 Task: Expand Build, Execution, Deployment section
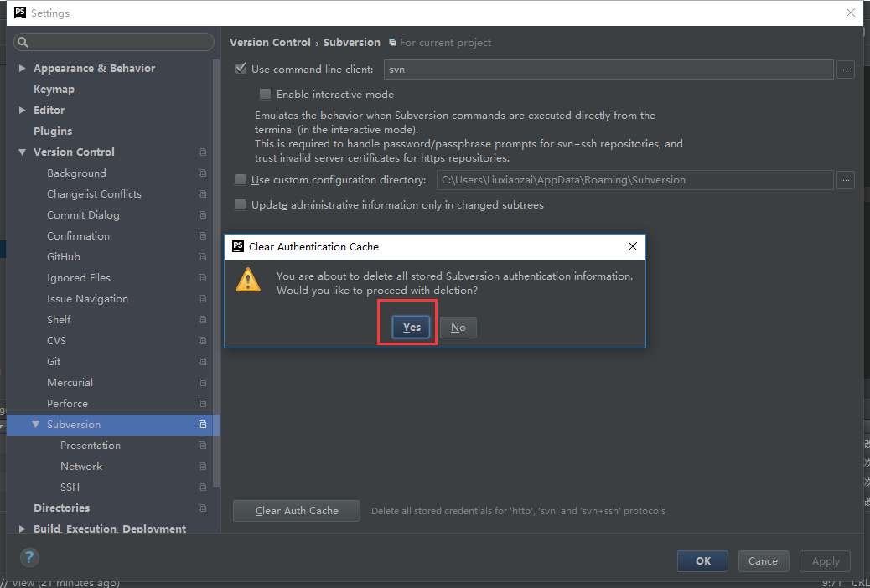tap(22, 529)
